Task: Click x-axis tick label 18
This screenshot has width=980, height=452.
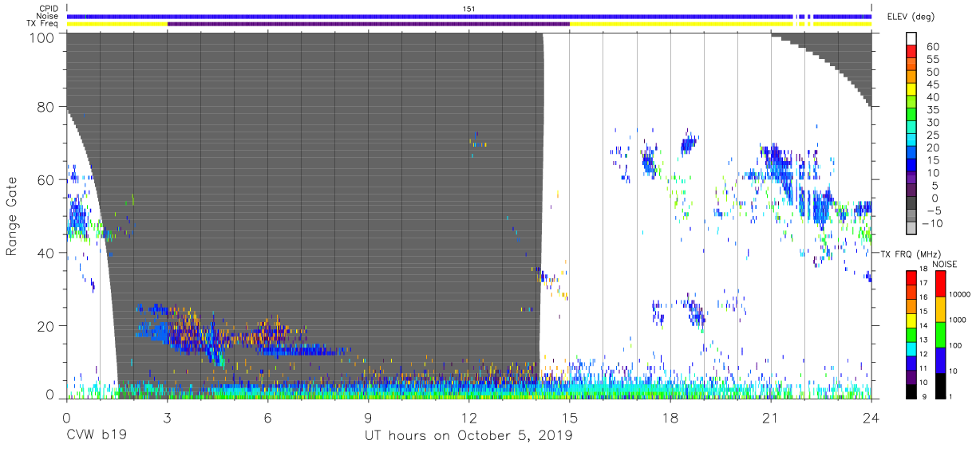Action: (670, 416)
